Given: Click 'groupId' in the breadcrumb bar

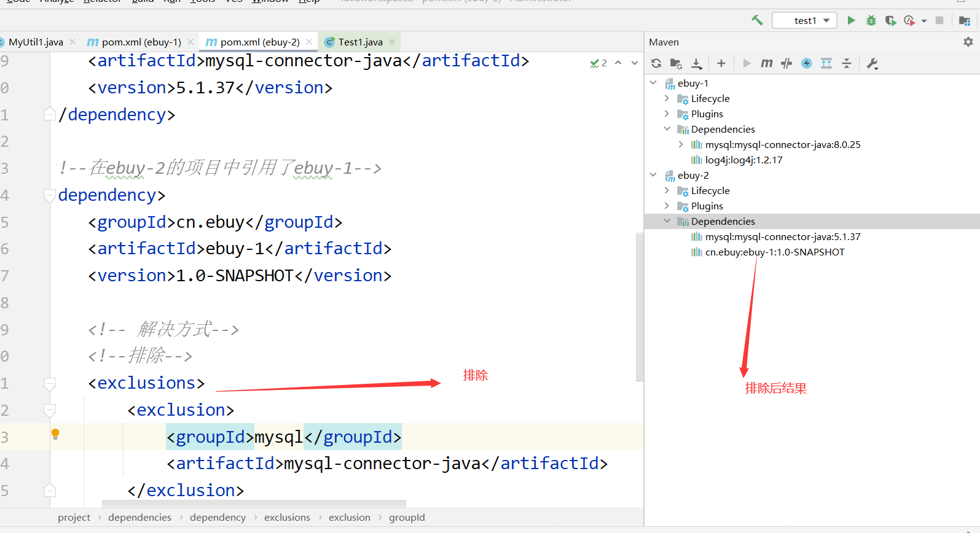Looking at the screenshot, I should [407, 517].
